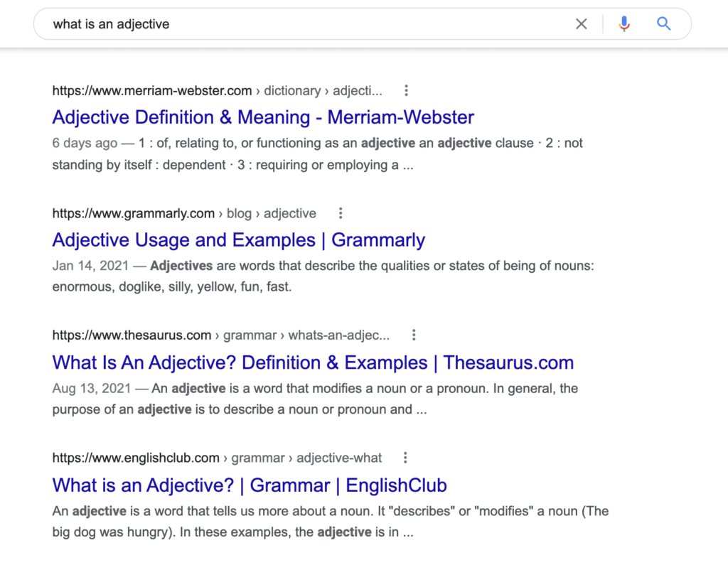Open 'What is an Adjective? | Grammar | EnglishClub'

point(249,485)
